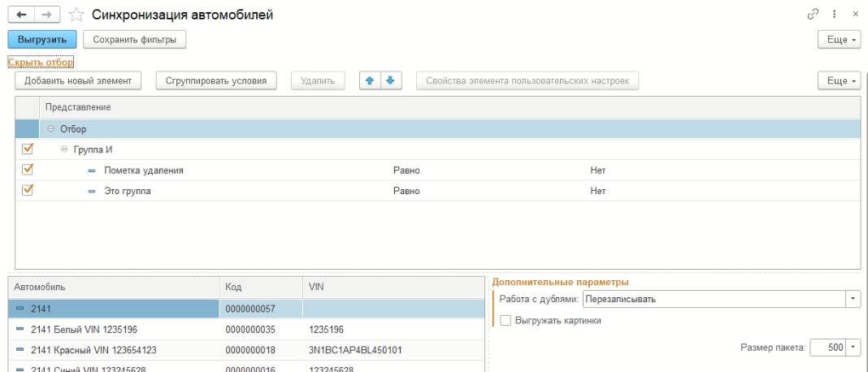Click the back navigation arrow
The height and width of the screenshot is (372, 868).
click(x=21, y=15)
